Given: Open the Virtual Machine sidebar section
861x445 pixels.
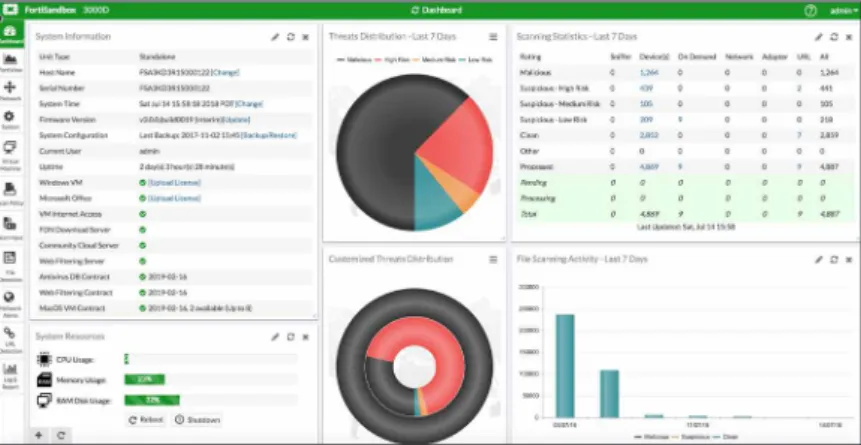Looking at the screenshot, I should tap(10, 155).
